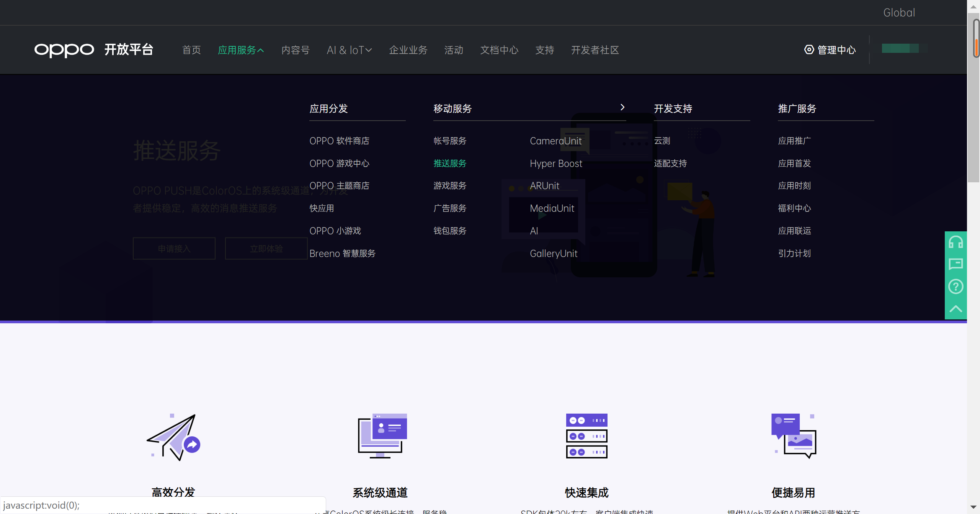Open 管理中心 management center

point(830,50)
